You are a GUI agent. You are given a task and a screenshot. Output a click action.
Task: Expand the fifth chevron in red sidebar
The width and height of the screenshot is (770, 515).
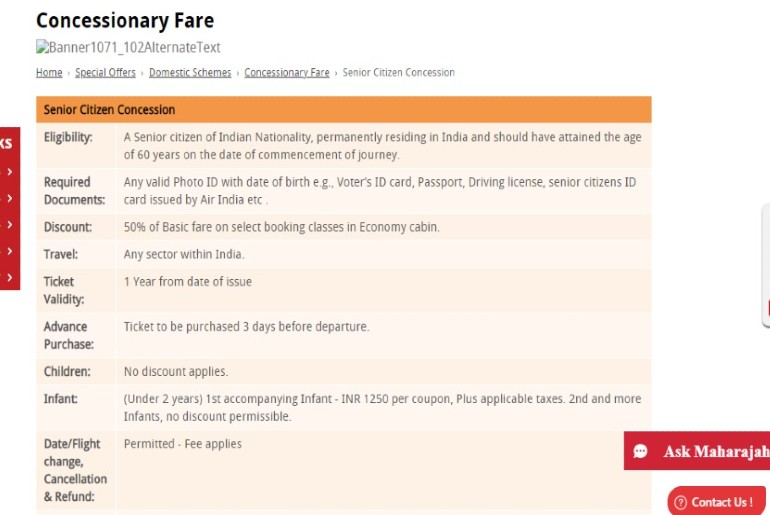pos(10,277)
